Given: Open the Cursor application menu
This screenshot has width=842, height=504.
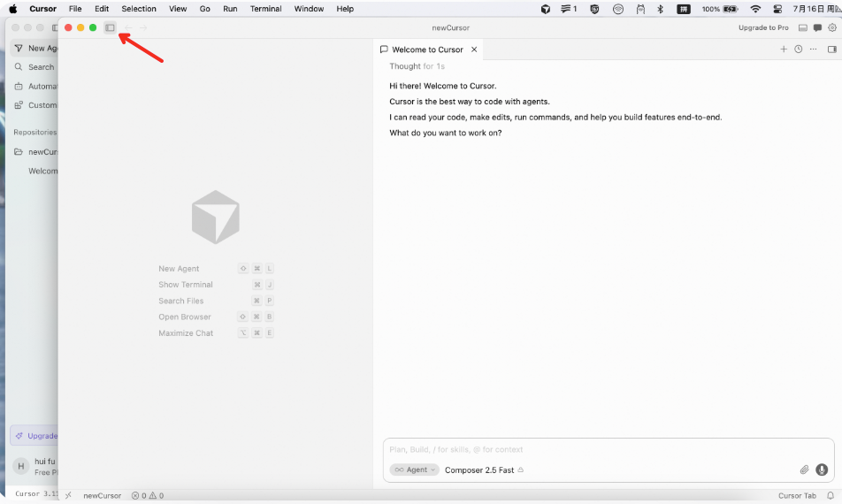Looking at the screenshot, I should click(x=43, y=9).
